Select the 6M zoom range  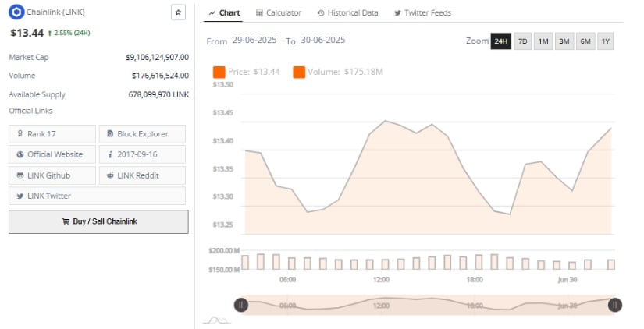(585, 41)
